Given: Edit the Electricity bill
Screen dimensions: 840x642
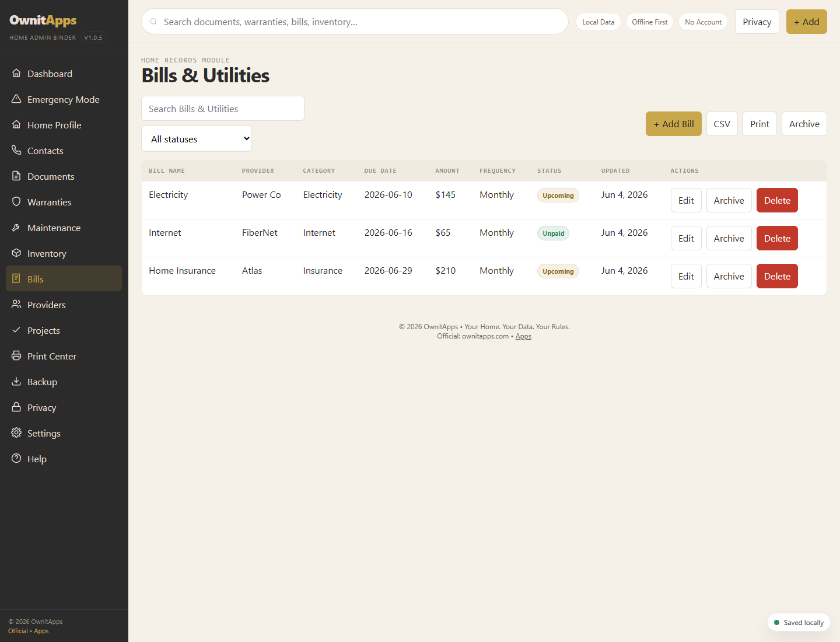Looking at the screenshot, I should (x=686, y=200).
